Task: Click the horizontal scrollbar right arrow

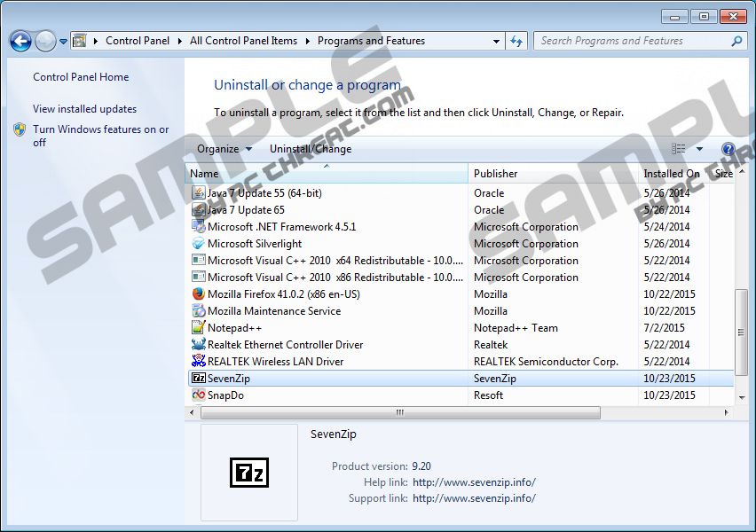Action: point(726,412)
